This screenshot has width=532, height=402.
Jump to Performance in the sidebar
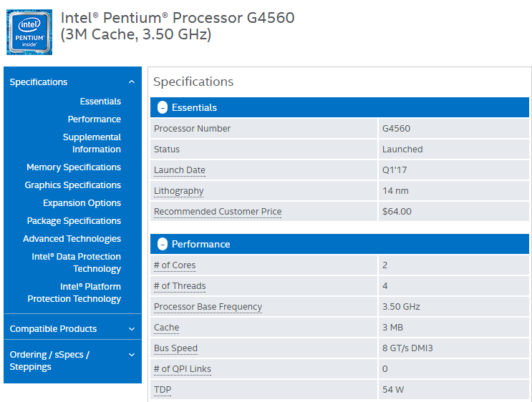(x=95, y=119)
